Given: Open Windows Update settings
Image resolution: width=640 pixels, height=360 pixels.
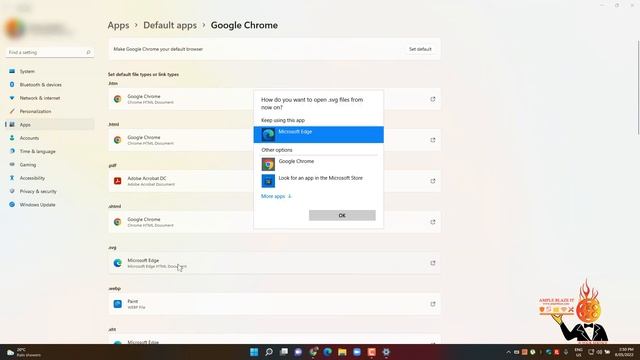Looking at the screenshot, I should tap(49, 204).
